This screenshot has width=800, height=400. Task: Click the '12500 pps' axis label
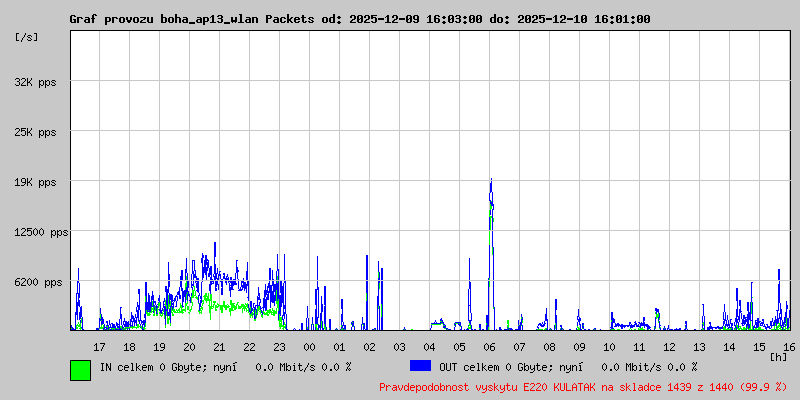(42, 232)
